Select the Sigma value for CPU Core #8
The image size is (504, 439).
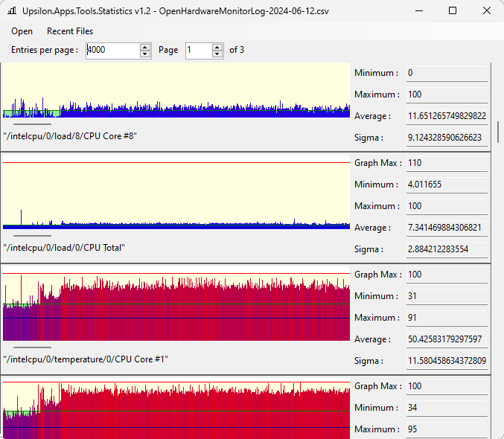pyautogui.click(x=446, y=138)
